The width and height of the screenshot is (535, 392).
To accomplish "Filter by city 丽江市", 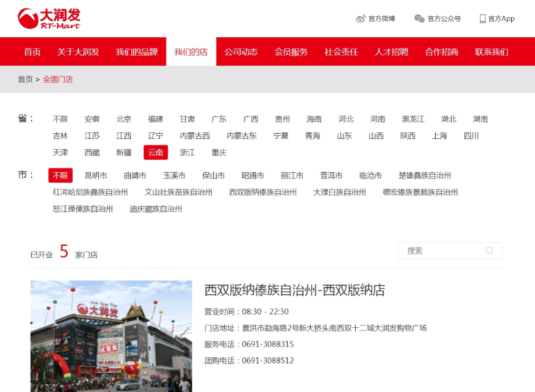I will (292, 176).
